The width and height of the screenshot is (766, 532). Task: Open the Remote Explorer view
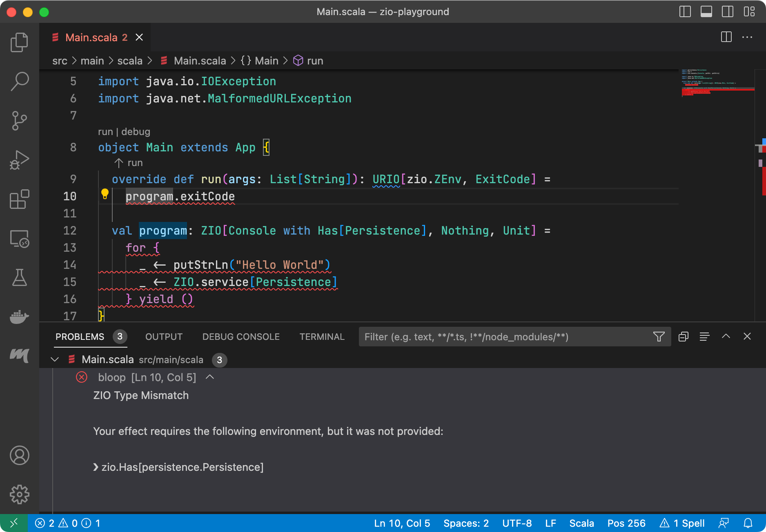(x=19, y=239)
